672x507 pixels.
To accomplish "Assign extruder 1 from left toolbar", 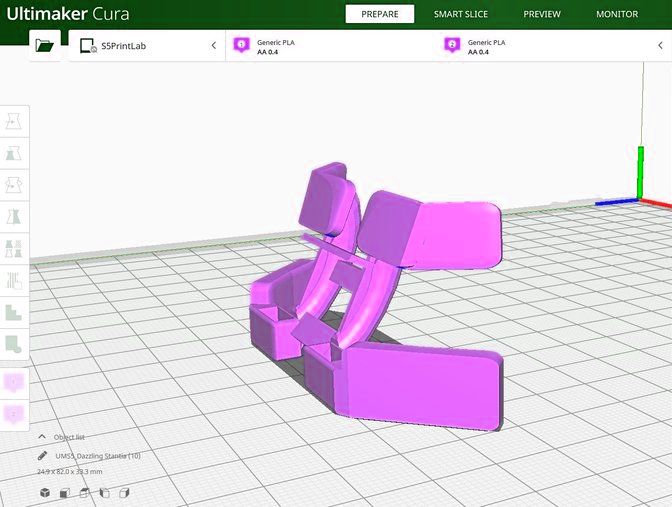I will click(14, 383).
